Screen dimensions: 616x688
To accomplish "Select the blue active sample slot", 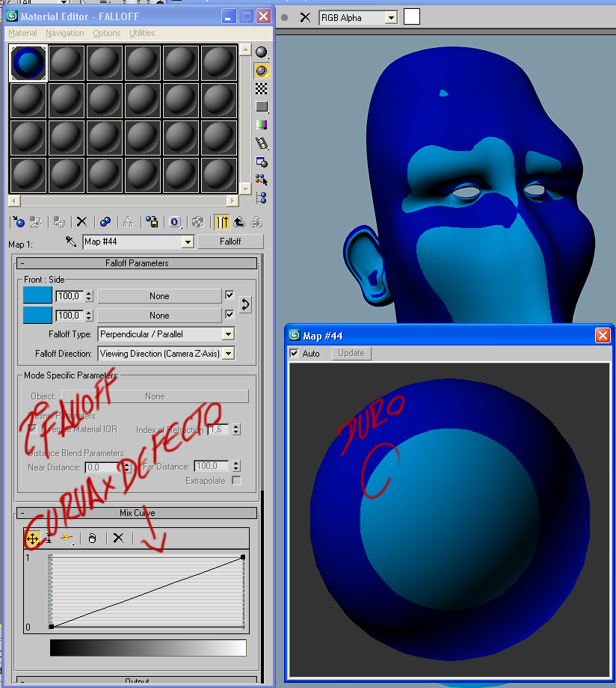I will point(28,63).
